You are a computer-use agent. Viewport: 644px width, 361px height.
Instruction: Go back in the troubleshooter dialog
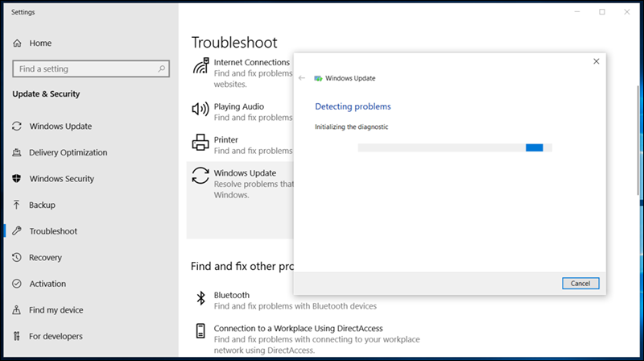302,78
